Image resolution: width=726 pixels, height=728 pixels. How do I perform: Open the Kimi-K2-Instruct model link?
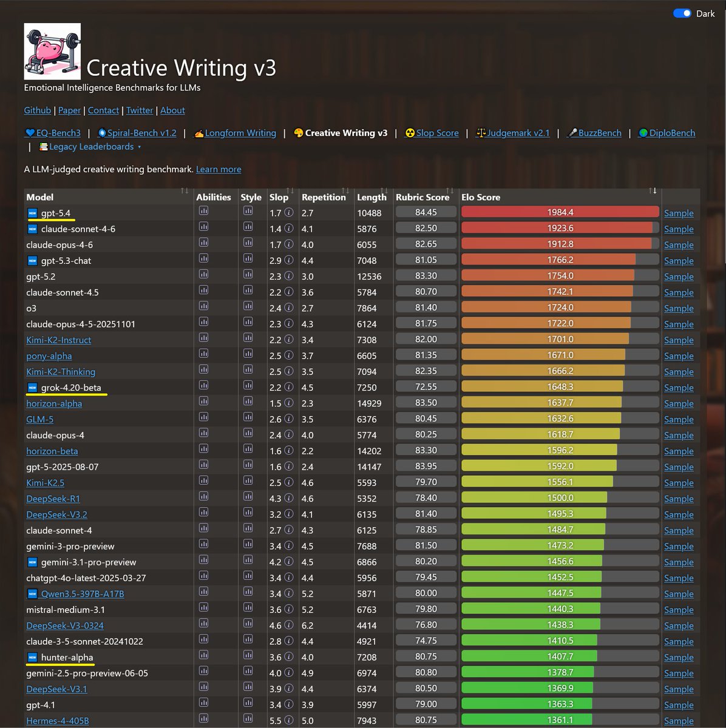(x=59, y=340)
